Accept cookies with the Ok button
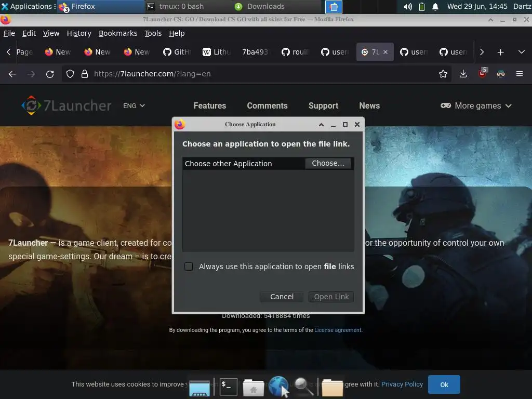532x399 pixels. pos(444,384)
